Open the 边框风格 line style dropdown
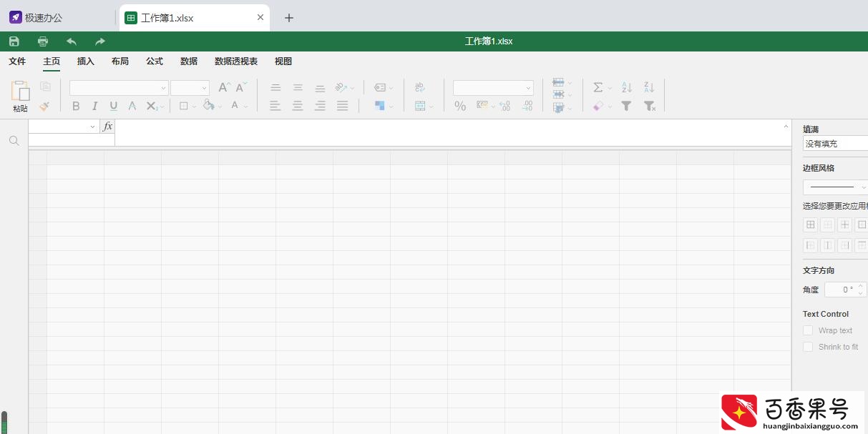Image resolution: width=868 pixels, height=434 pixels. point(835,187)
